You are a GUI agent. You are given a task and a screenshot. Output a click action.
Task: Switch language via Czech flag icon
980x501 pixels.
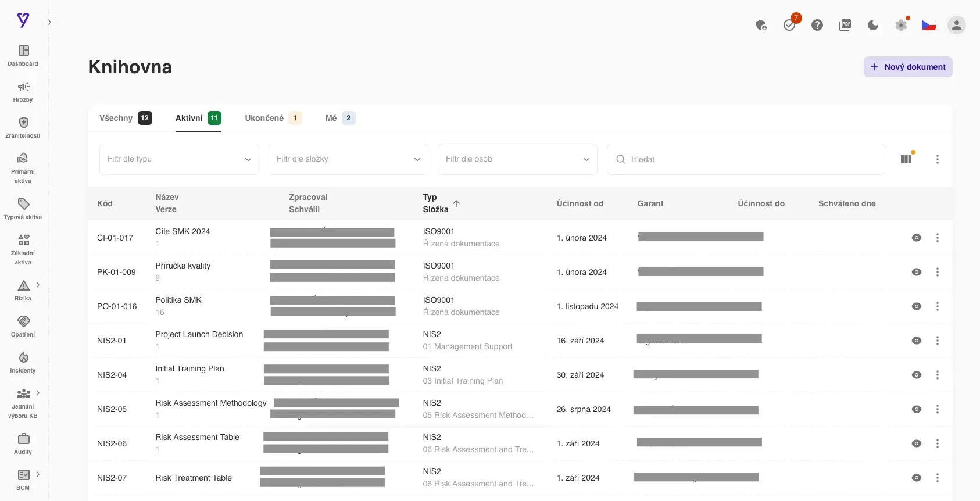tap(929, 25)
